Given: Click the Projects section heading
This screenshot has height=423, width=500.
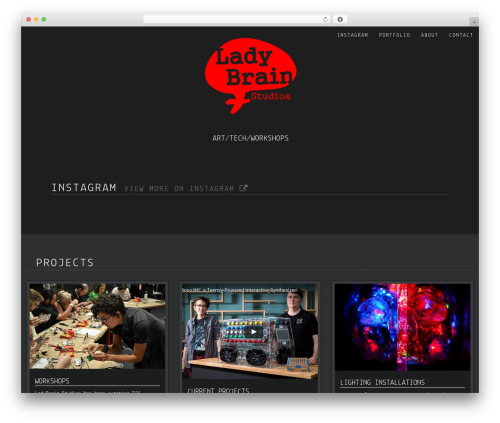Looking at the screenshot, I should 65,263.
